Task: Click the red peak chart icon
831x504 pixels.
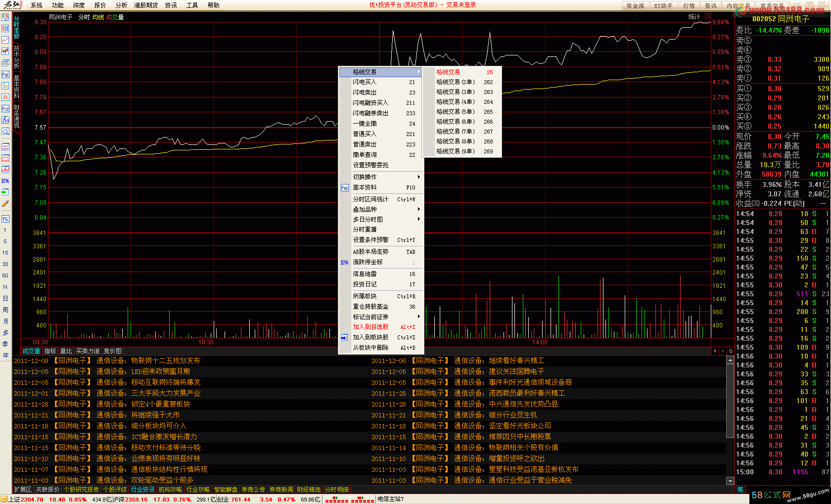Action: coord(5,158)
